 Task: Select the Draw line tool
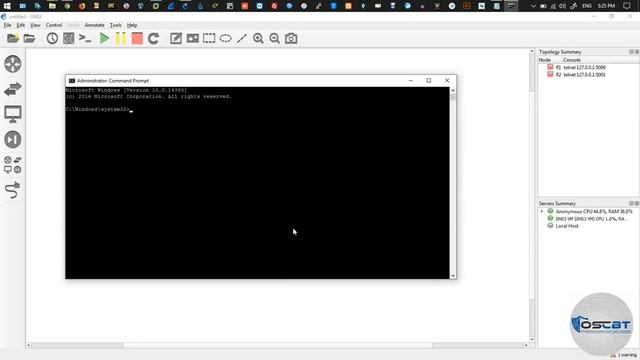click(242, 38)
